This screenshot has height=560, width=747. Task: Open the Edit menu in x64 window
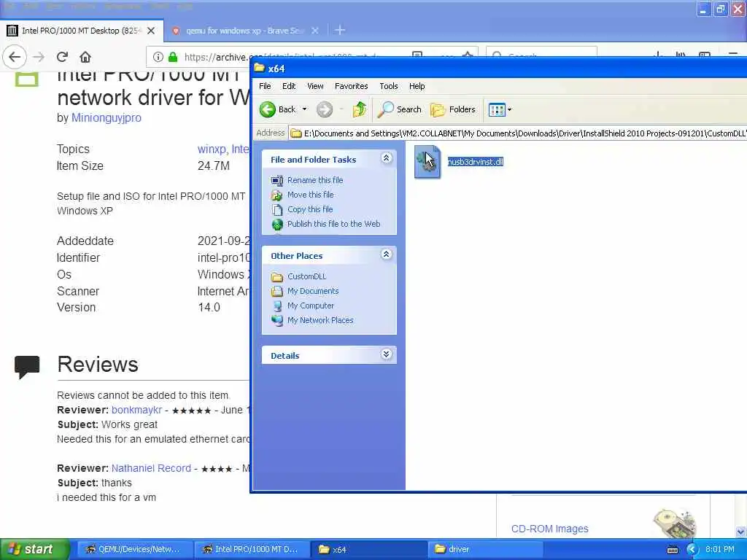click(x=289, y=86)
